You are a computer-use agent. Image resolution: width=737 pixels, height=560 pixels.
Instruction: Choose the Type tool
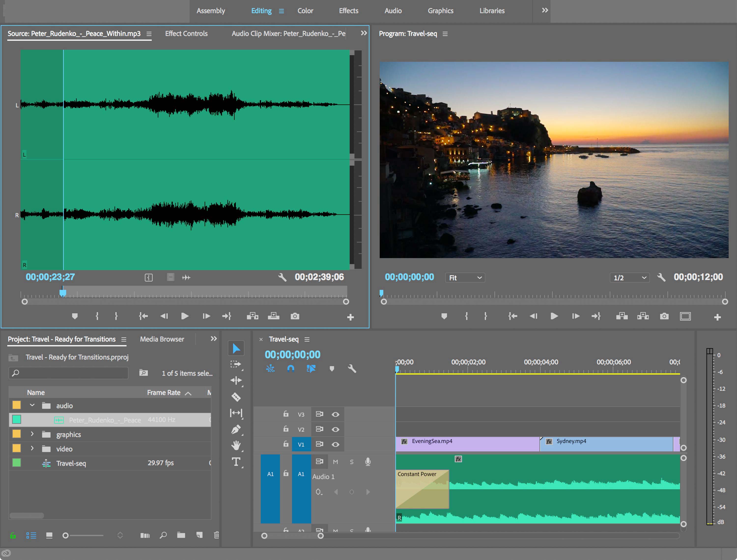coord(236,462)
